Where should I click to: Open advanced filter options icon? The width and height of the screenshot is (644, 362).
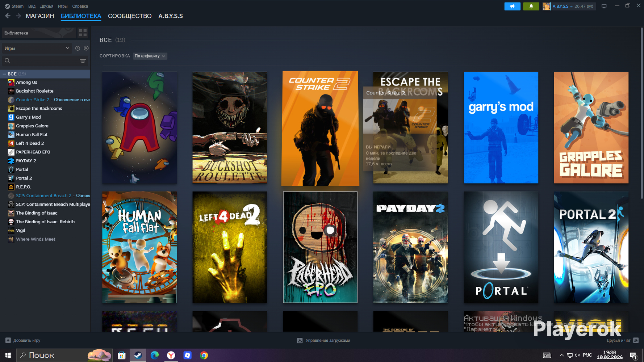click(83, 61)
